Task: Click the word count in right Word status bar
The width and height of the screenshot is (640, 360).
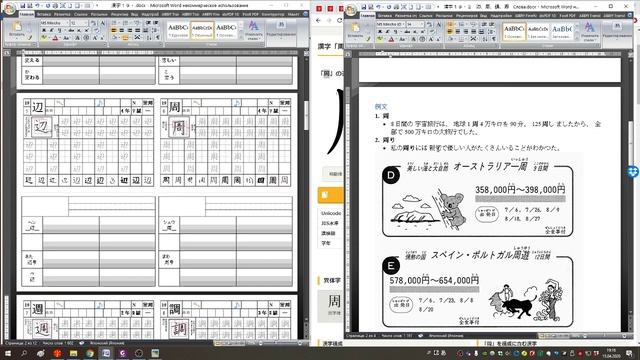Action: [396, 336]
